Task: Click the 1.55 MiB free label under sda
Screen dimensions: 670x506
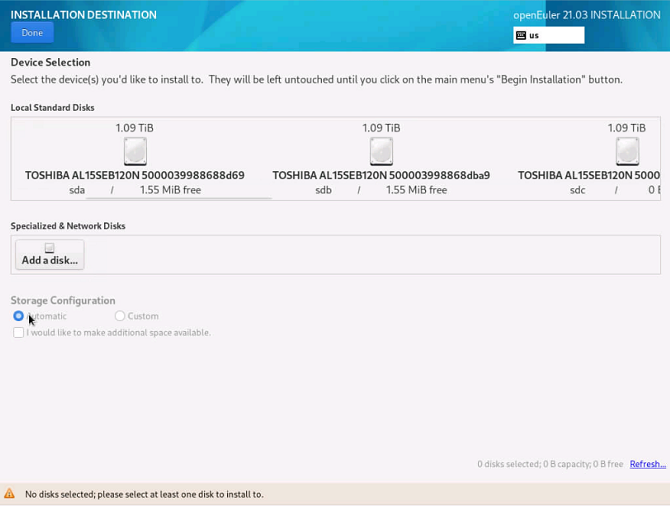Action: [170, 190]
